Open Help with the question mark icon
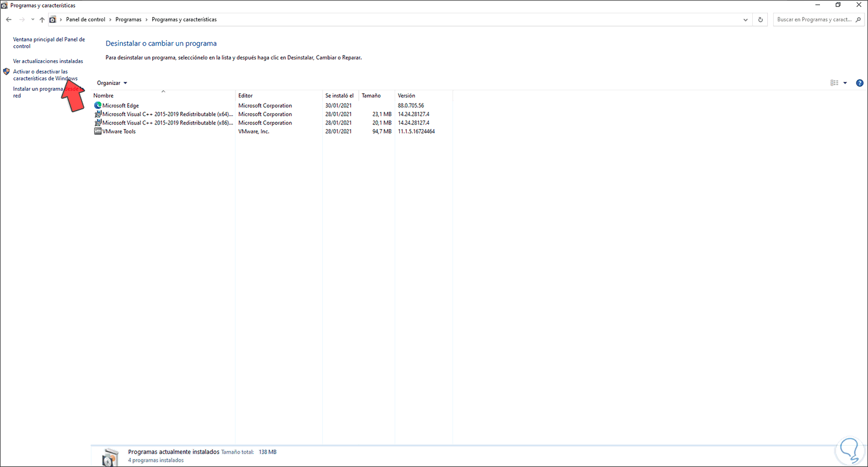Screen dimensions: 868x467 click(x=859, y=83)
